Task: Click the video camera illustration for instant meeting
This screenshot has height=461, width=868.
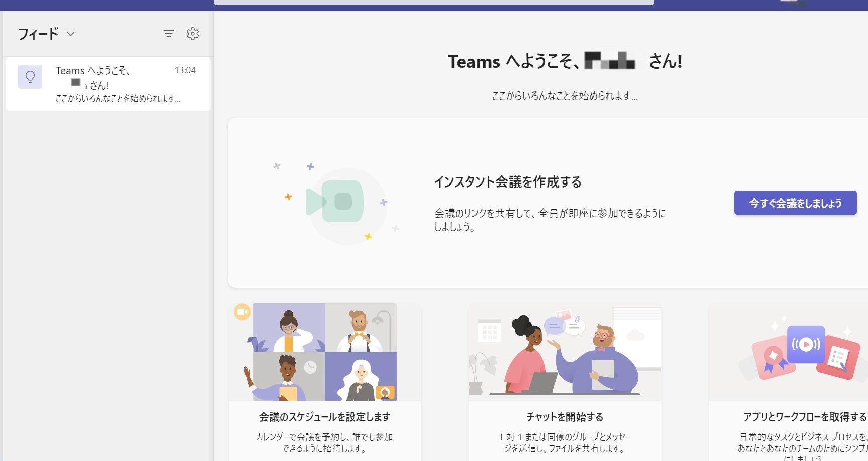Action: click(x=336, y=202)
